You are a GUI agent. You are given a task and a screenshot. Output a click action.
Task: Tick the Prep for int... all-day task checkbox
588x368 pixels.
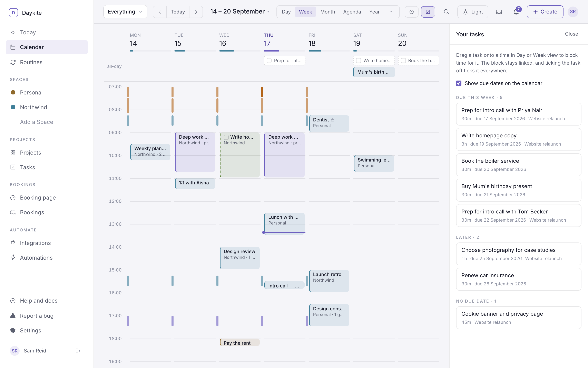tap(269, 61)
